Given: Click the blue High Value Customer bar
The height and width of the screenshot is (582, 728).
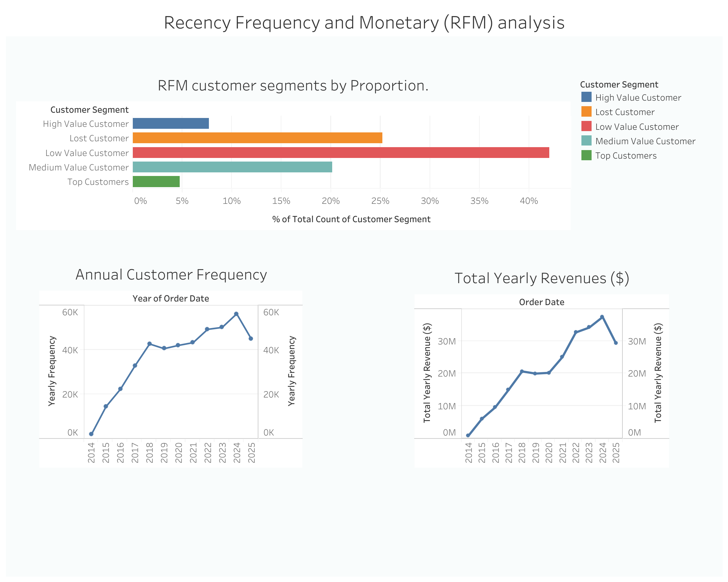Looking at the screenshot, I should coord(171,124).
